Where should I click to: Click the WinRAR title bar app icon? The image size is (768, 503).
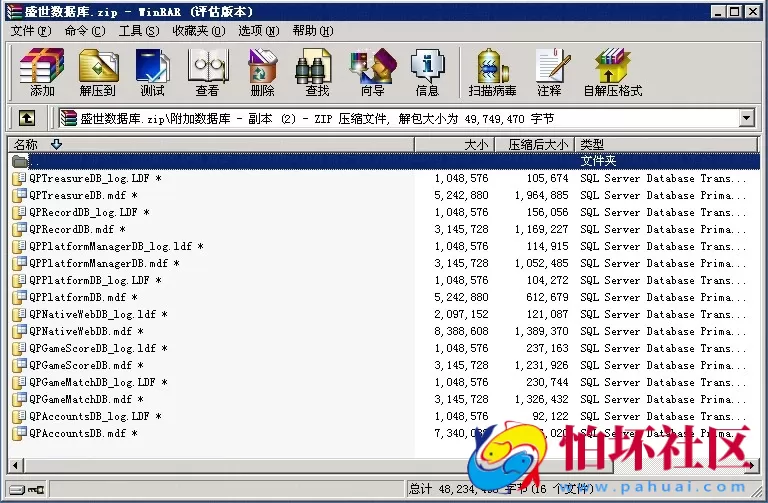click(x=15, y=12)
